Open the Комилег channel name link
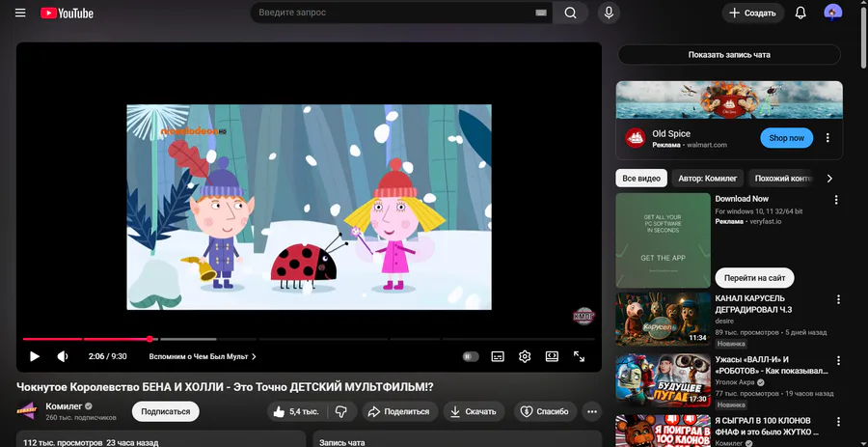868x447 pixels. click(x=65, y=406)
